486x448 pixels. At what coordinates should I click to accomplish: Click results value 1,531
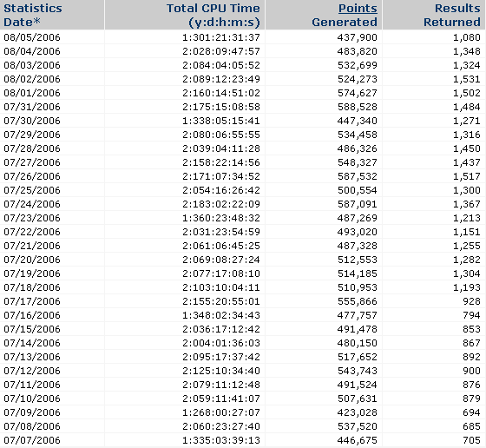tap(467, 79)
